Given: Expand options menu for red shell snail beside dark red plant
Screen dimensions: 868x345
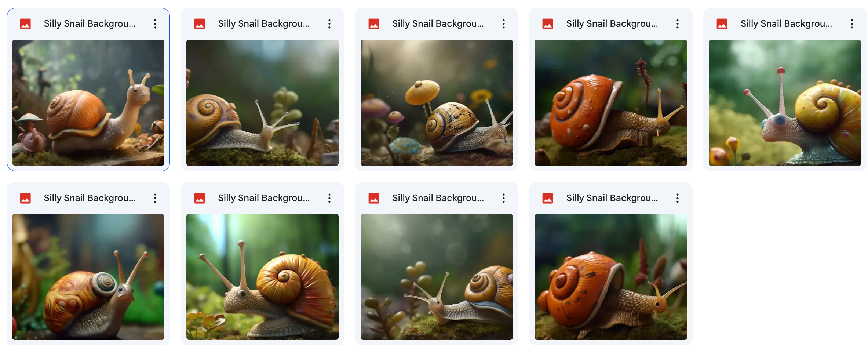Looking at the screenshot, I should click(x=677, y=24).
